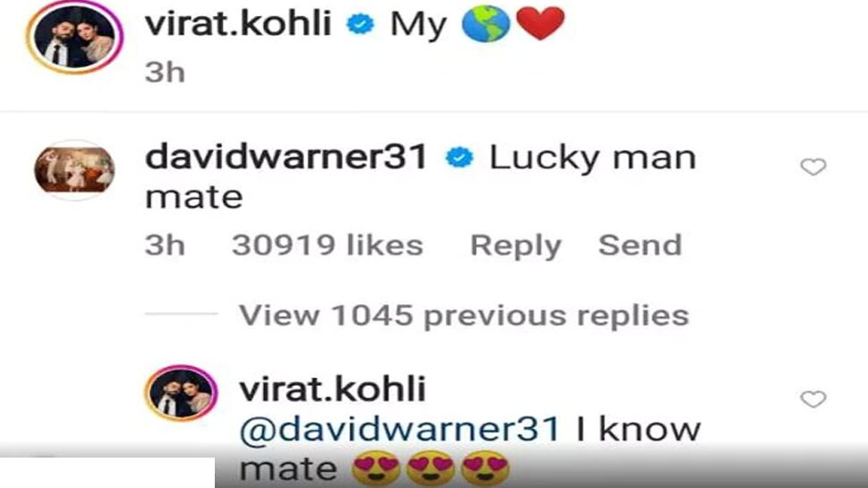Image resolution: width=868 pixels, height=488 pixels.
Task: Click the globe emoji in the caption
Action: 486,24
